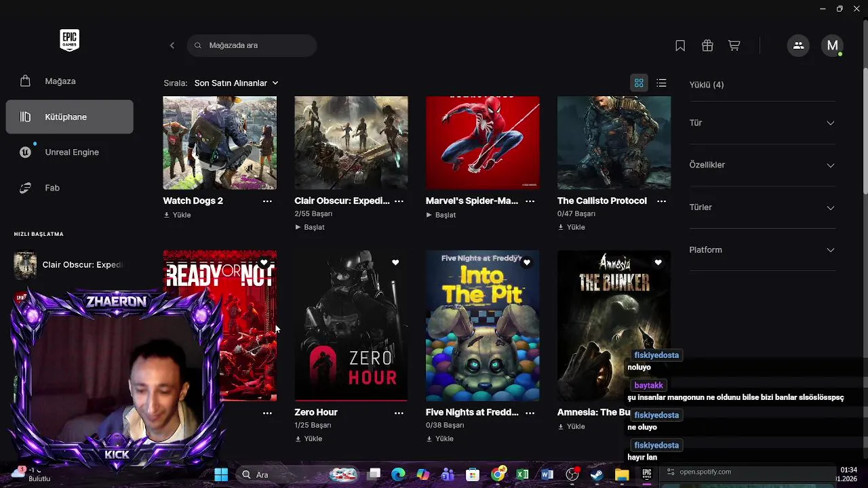Click the Mağazada ara search field
This screenshot has width=868, height=488.
tap(252, 45)
